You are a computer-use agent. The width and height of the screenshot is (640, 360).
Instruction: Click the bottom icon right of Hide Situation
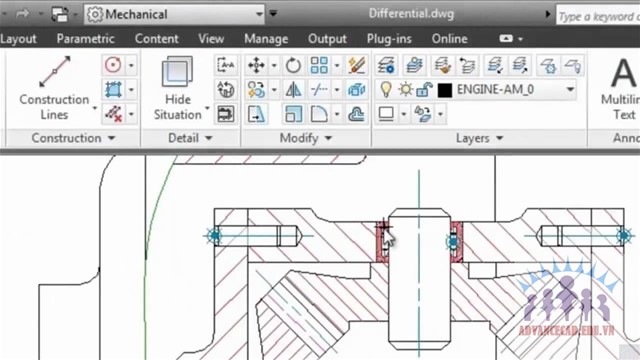pyautogui.click(x=226, y=114)
